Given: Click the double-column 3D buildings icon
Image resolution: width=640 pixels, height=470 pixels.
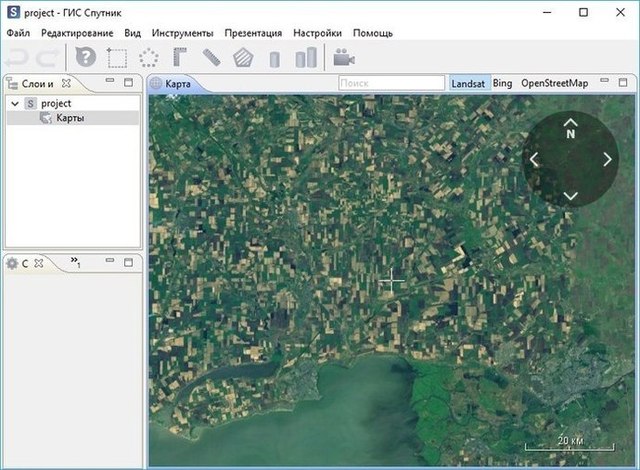Looking at the screenshot, I should pyautogui.click(x=306, y=58).
